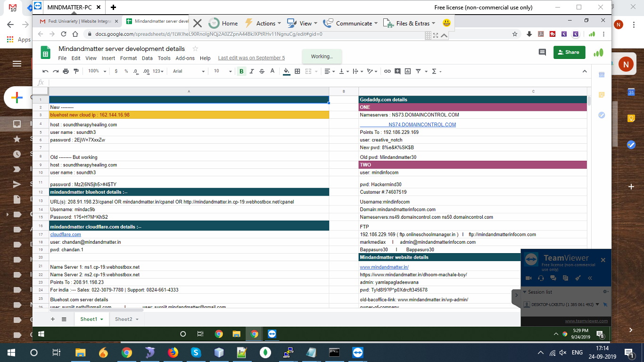
Task: Open the vertical align dropdown
Action: (344, 71)
